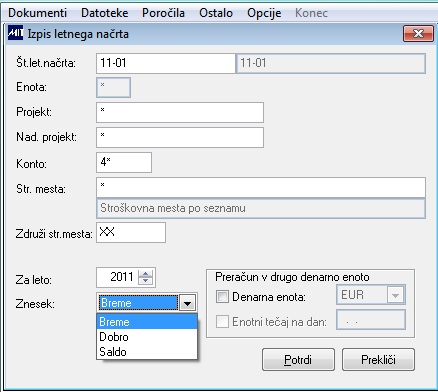Click the Konto field containing 4*

coord(124,163)
